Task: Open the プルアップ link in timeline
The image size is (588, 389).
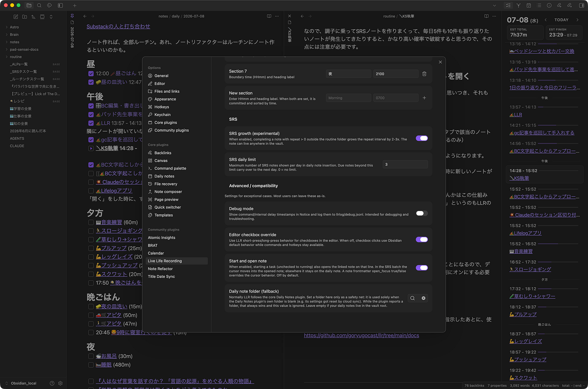Action: (523, 314)
